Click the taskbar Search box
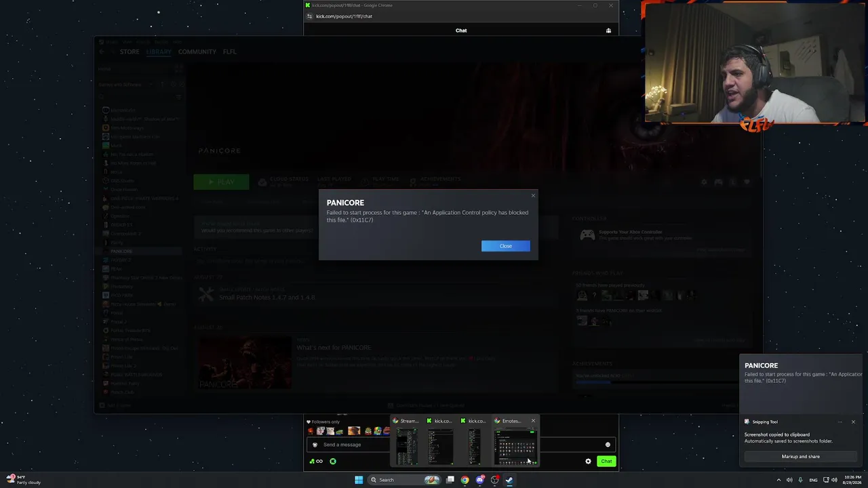The width and height of the screenshot is (868, 488). point(403,480)
